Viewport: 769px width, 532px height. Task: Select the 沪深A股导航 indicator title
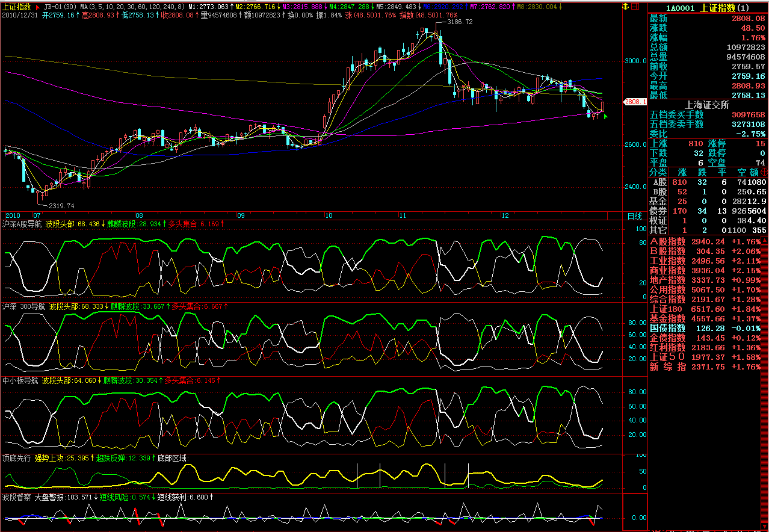22,224
